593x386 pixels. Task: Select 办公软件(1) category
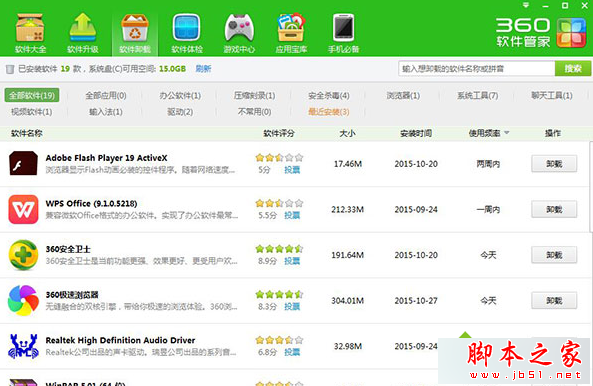180,96
